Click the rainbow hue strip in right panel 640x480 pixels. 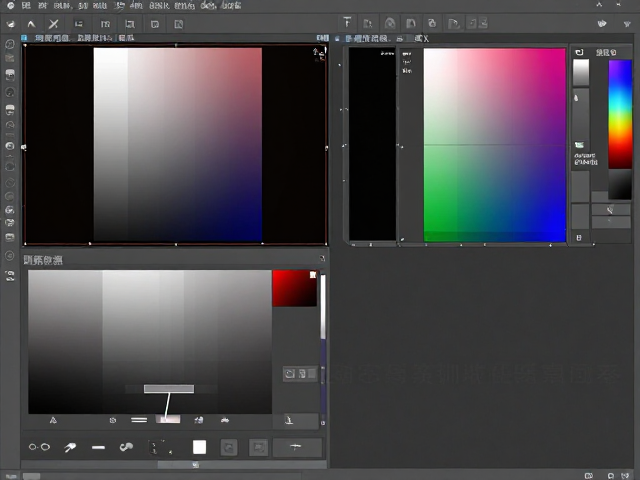click(620, 114)
